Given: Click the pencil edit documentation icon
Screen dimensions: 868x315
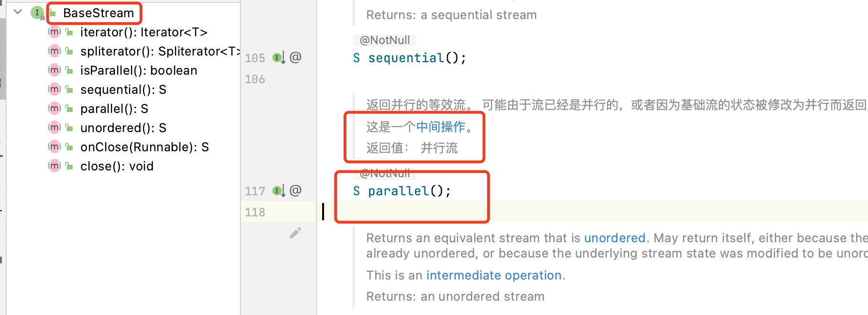Looking at the screenshot, I should coord(295,233).
